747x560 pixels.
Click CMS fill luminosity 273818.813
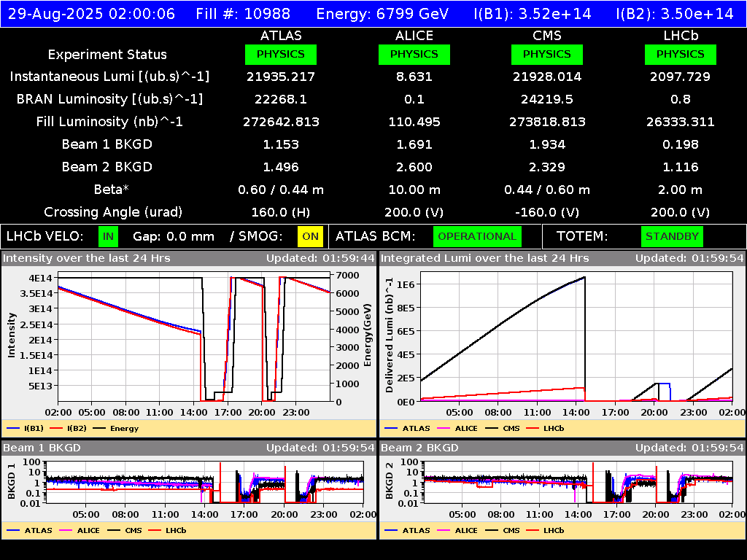point(547,122)
